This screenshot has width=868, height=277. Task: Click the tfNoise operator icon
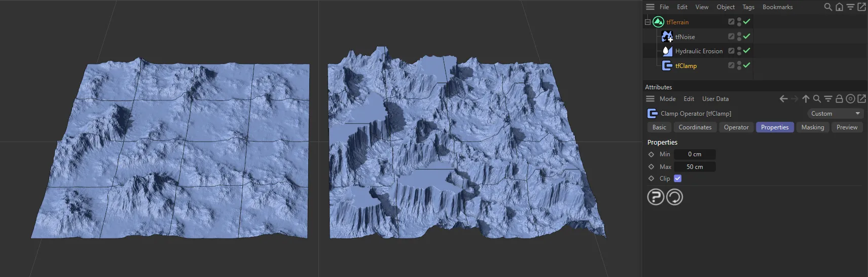pos(667,37)
